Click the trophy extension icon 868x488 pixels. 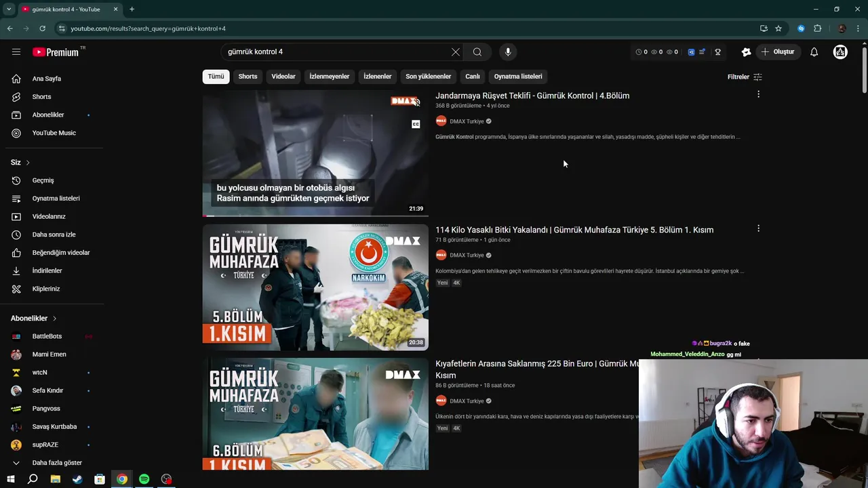(717, 52)
